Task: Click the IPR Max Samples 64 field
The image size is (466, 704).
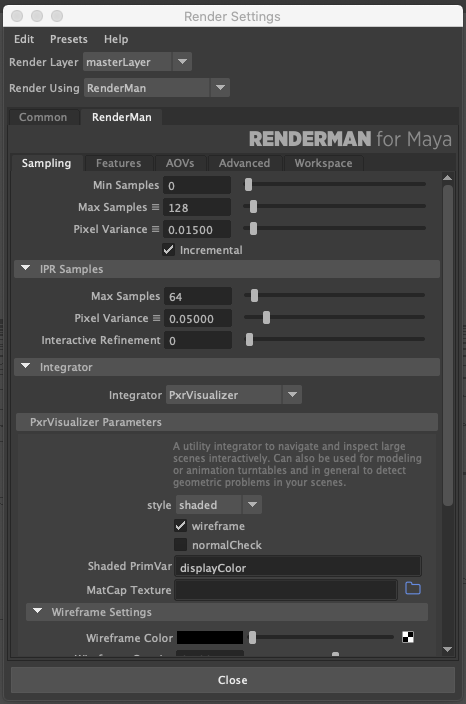Action: [x=198, y=296]
